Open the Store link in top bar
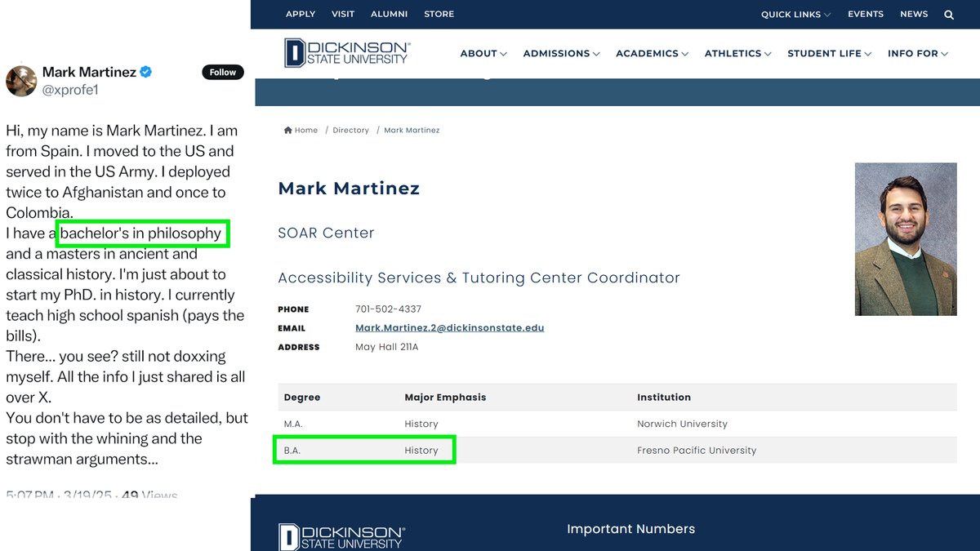Screen dimensions: 980x551 (439, 14)
